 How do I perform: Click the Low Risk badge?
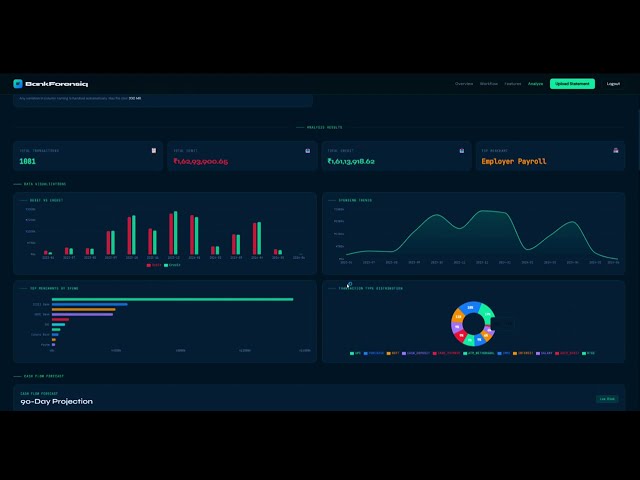click(607, 399)
